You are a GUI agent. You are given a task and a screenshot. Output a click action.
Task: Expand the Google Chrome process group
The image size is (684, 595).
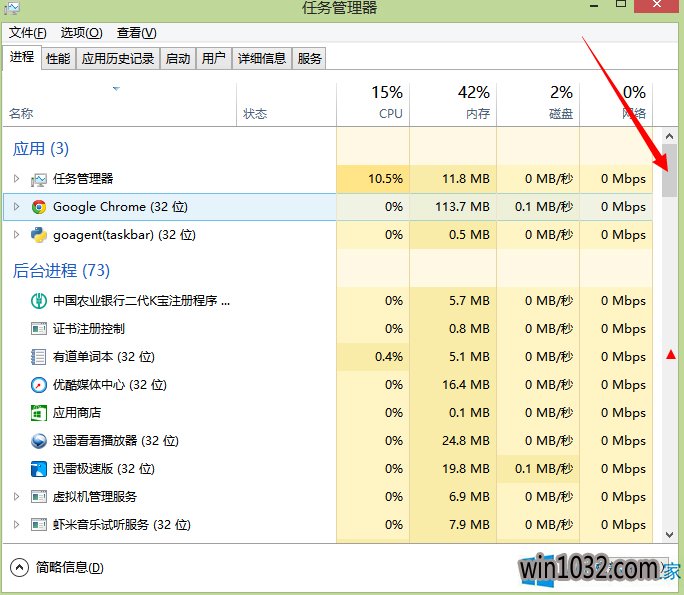coord(16,207)
